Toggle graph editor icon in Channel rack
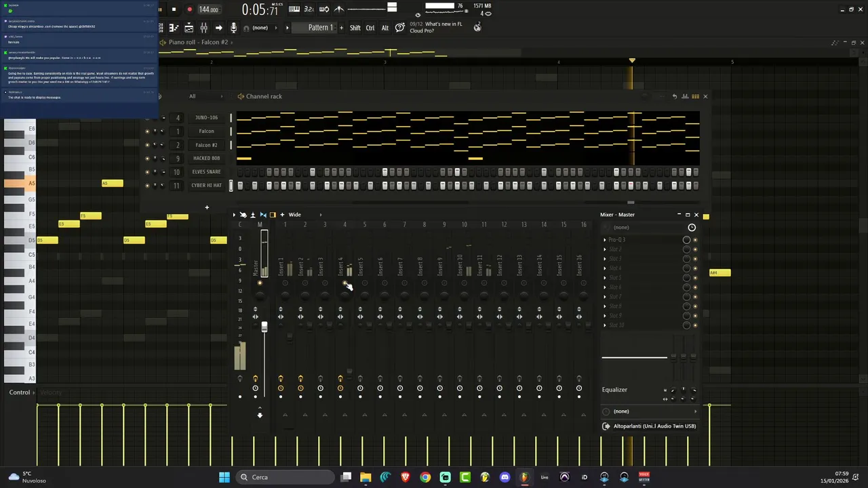This screenshot has width=868, height=488. tap(685, 96)
